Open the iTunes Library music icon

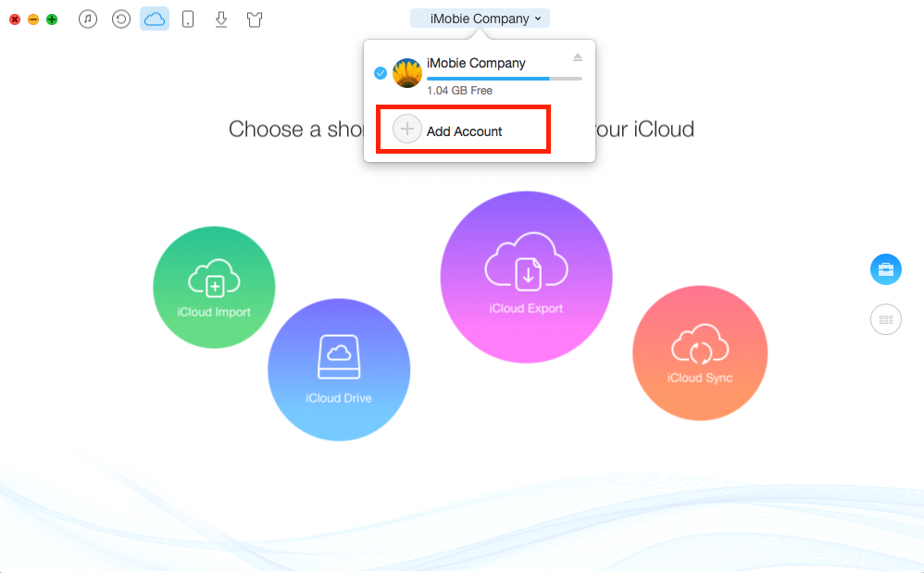[x=88, y=19]
